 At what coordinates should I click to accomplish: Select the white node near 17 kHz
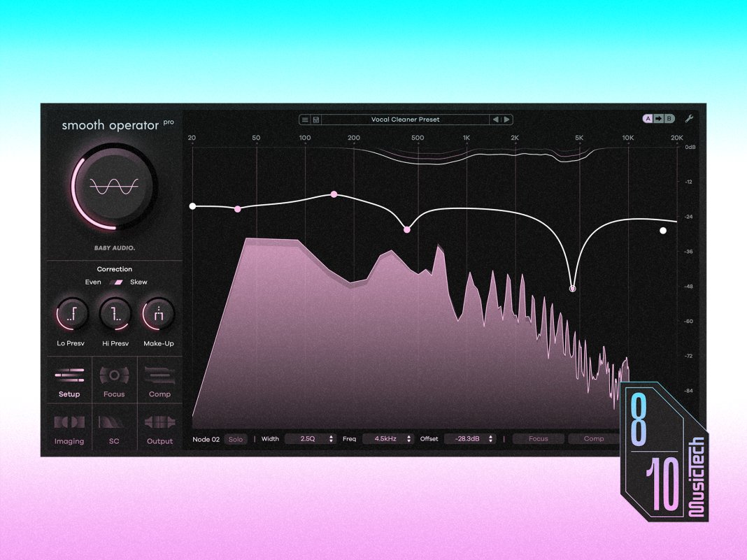(662, 231)
